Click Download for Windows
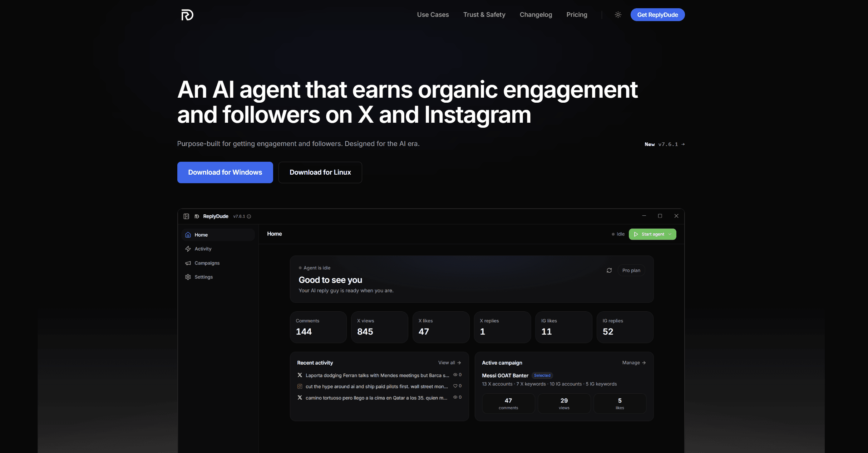This screenshot has width=868, height=453. point(225,172)
